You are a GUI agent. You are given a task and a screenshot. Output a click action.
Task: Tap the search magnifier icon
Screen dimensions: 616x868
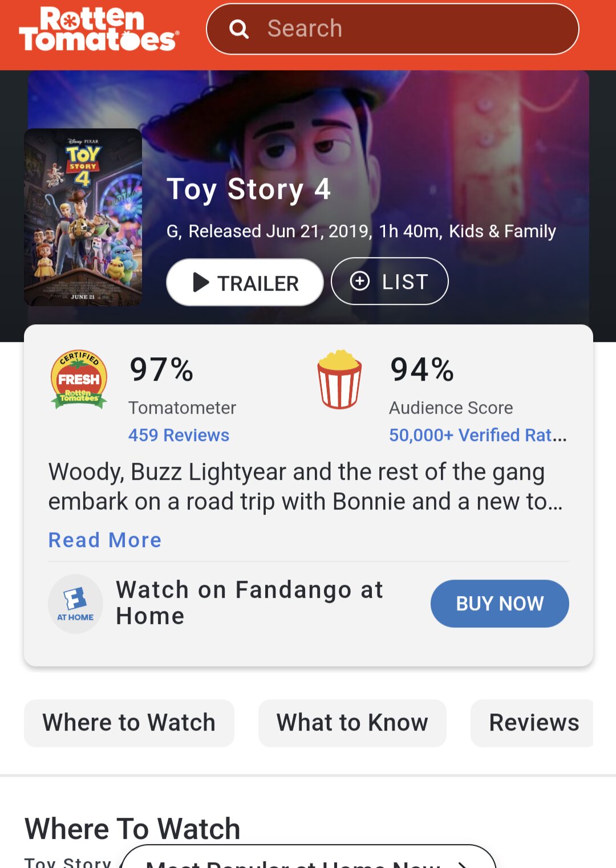(x=239, y=29)
